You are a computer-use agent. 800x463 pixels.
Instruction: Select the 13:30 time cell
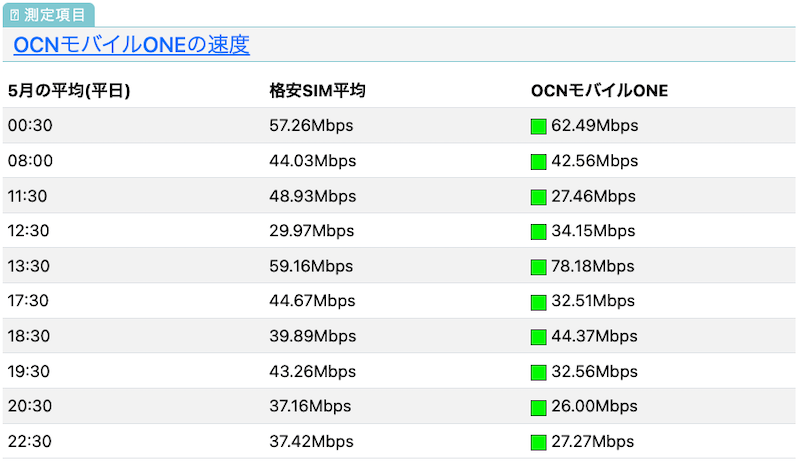pos(29,266)
